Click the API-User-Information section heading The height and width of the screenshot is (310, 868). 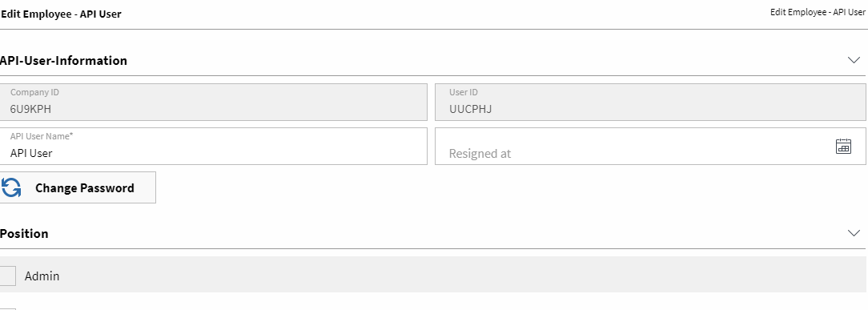[64, 60]
